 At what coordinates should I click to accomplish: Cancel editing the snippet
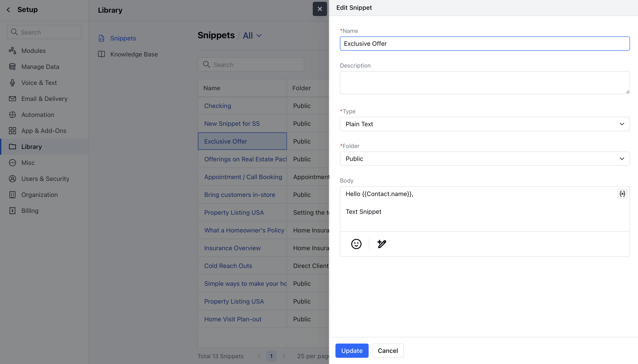point(388,350)
